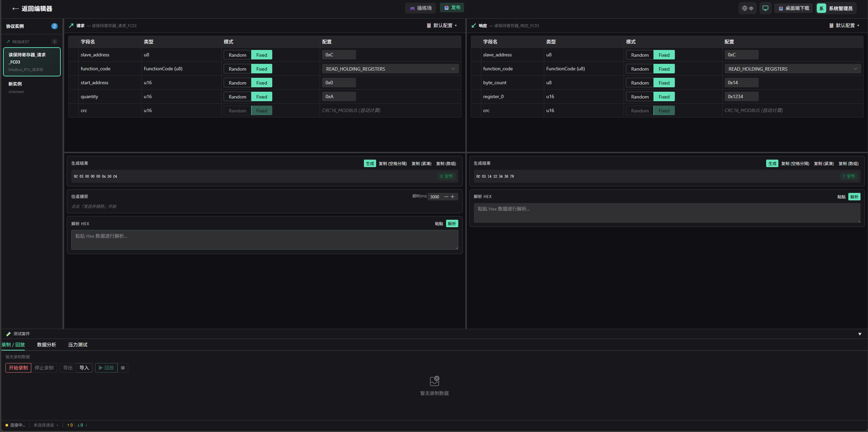Screen dimensions: 868x432
Task: Click the 回放 play button
Action: click(106, 368)
